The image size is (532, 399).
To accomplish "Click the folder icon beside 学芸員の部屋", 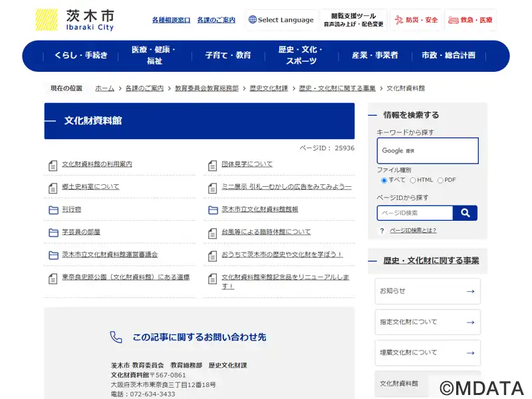I will (53, 233).
